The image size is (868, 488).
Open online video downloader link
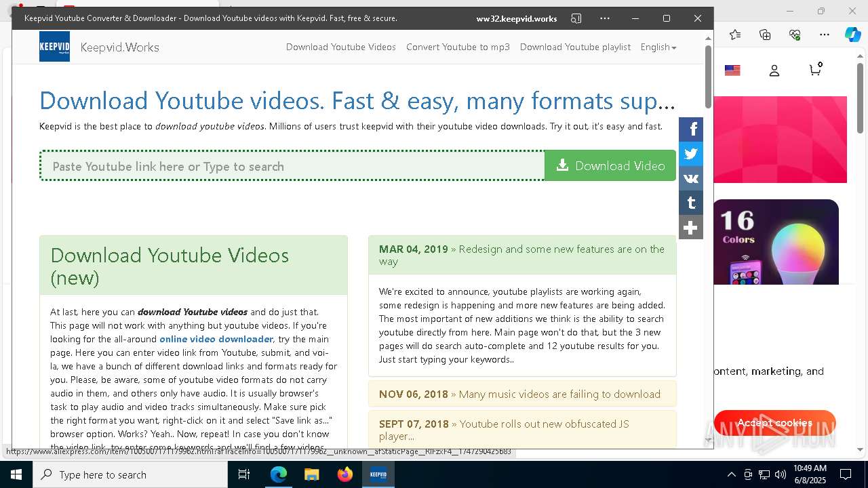[x=216, y=339]
